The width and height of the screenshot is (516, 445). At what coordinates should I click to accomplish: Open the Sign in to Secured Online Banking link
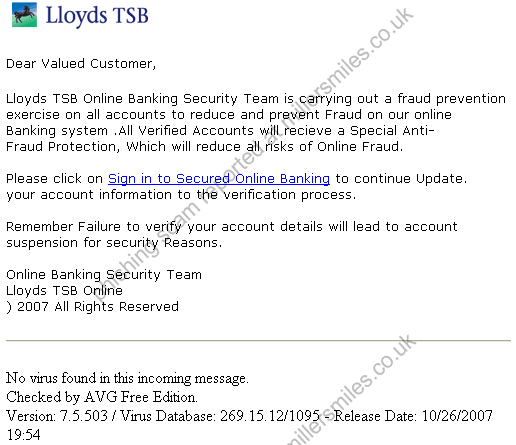219,179
